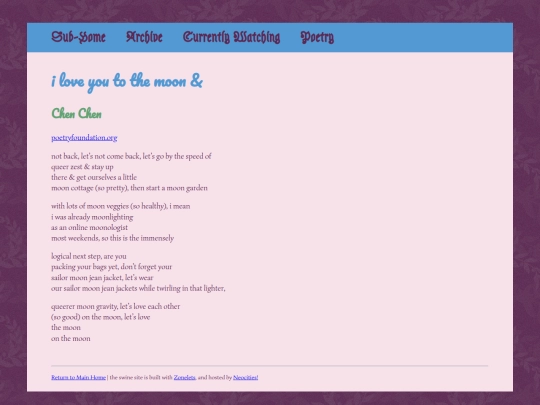540x405 pixels.
Task: Select the Poetry navigation item
Action: [317, 37]
